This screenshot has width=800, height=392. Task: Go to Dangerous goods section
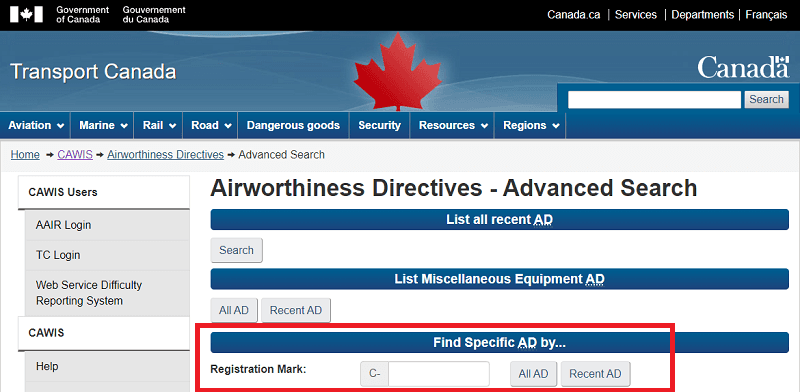point(293,126)
